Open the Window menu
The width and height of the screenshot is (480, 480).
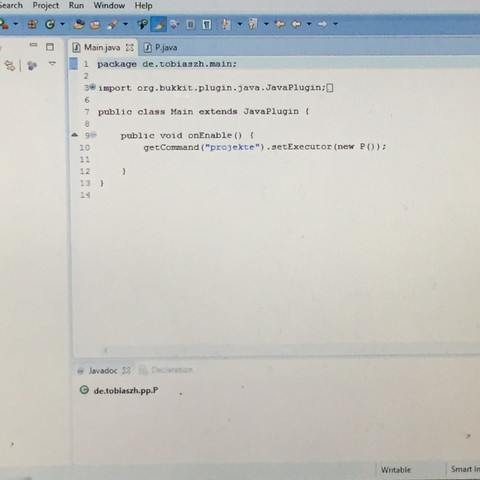point(109,6)
